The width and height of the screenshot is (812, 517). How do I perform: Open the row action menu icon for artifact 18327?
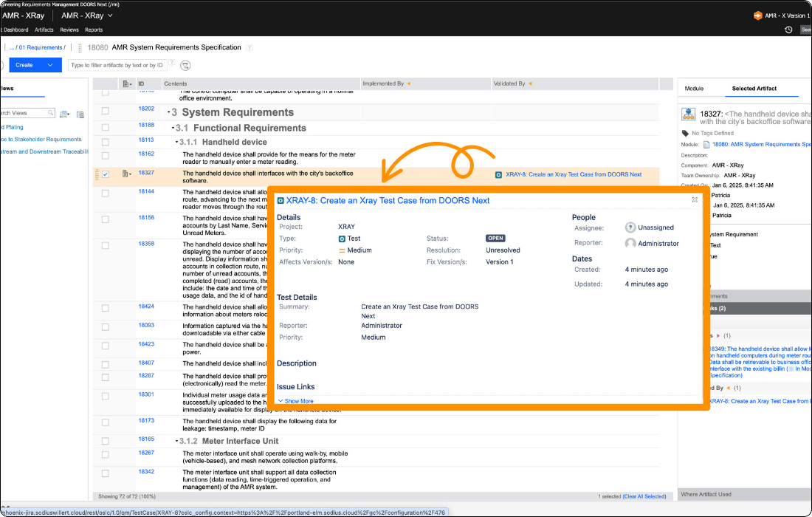click(x=126, y=174)
